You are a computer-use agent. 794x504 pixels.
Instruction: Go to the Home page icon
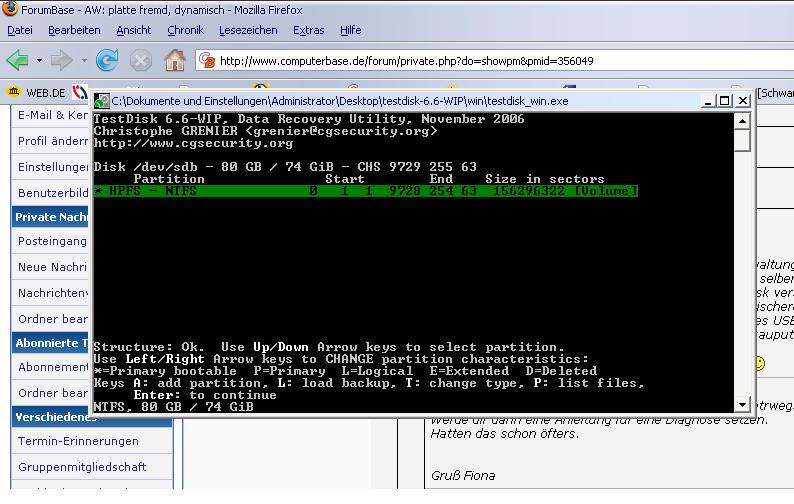(175, 60)
